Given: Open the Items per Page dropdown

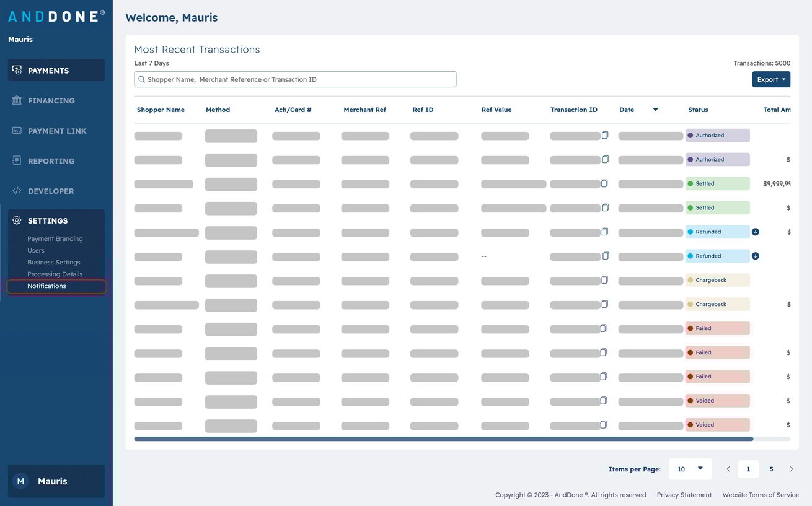Looking at the screenshot, I should point(690,469).
